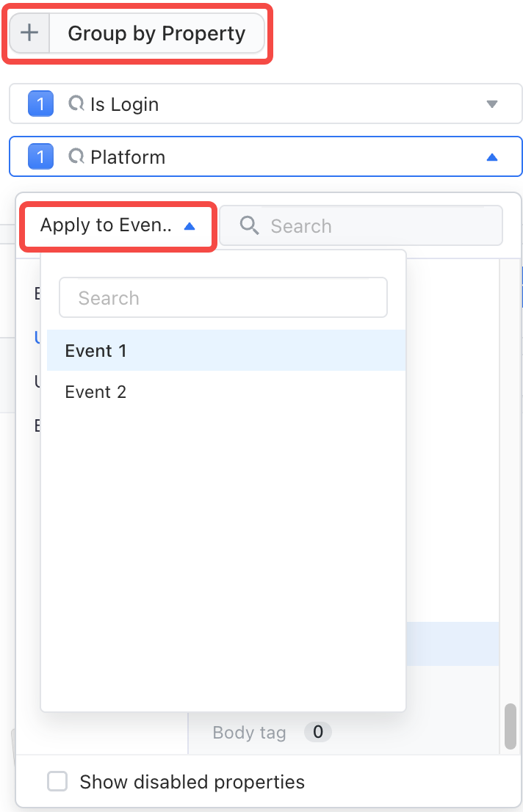Enable Show disabled properties checkbox
This screenshot has height=812, width=523.
(x=57, y=781)
